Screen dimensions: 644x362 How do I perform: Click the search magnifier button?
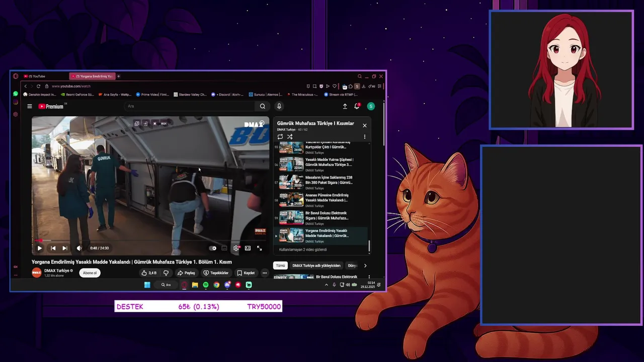click(262, 106)
